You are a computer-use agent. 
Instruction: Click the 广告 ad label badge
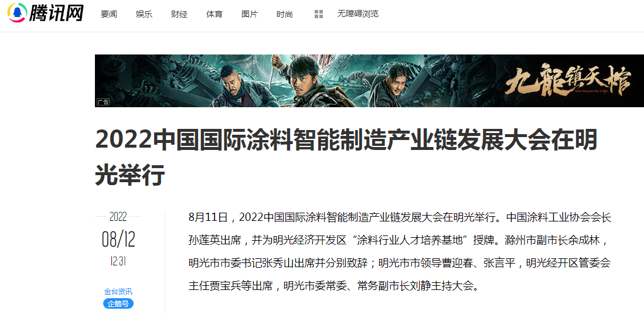[103, 102]
